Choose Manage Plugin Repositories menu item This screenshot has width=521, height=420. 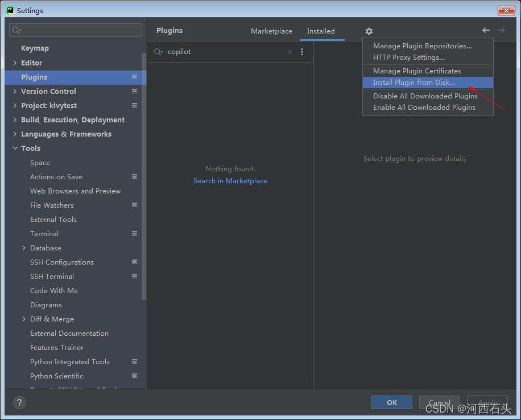(x=428, y=46)
